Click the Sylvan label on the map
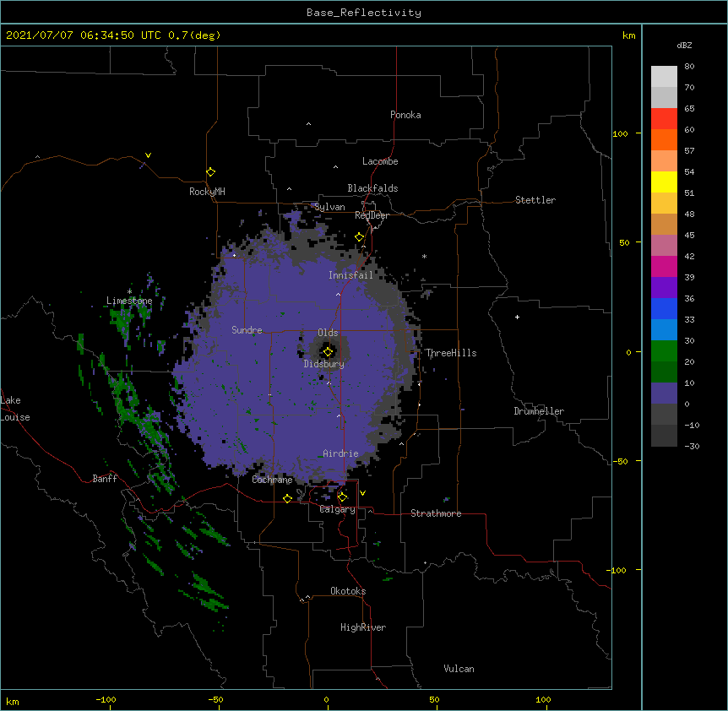 coord(329,207)
